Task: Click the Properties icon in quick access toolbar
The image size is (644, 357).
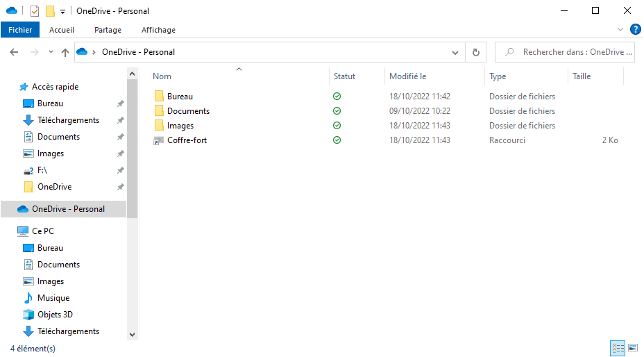Action: [35, 11]
